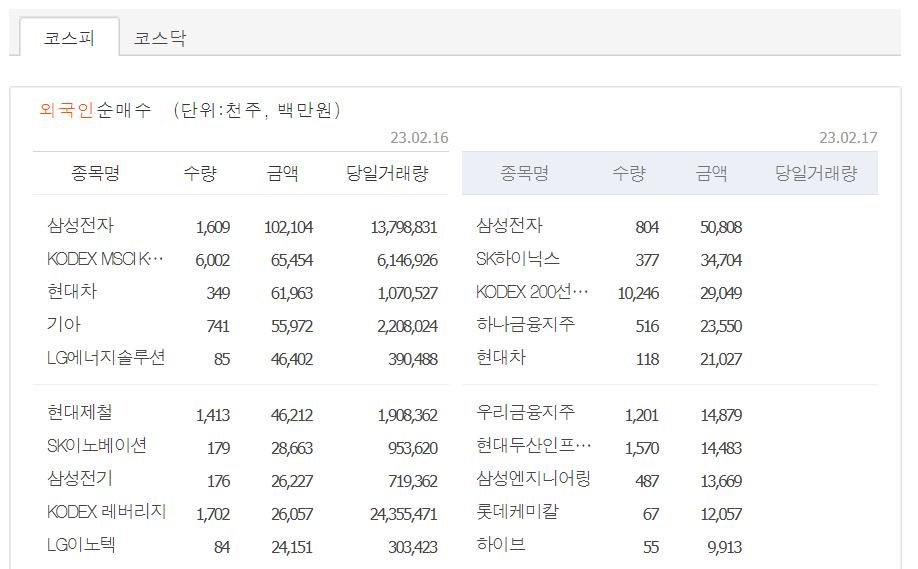The height and width of the screenshot is (569, 918).
Task: Click trading volume 6,146,926
Action: point(407,260)
